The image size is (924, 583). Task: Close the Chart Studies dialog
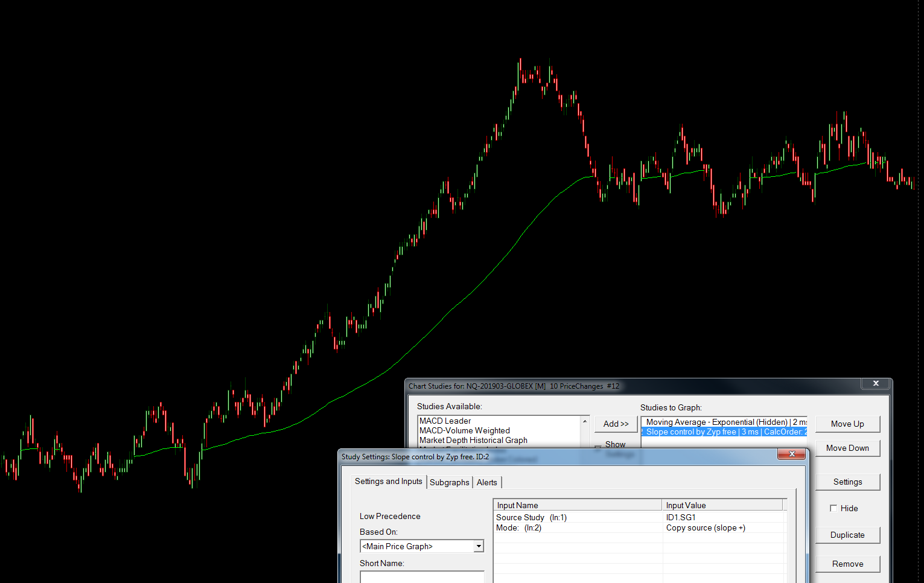(x=876, y=383)
